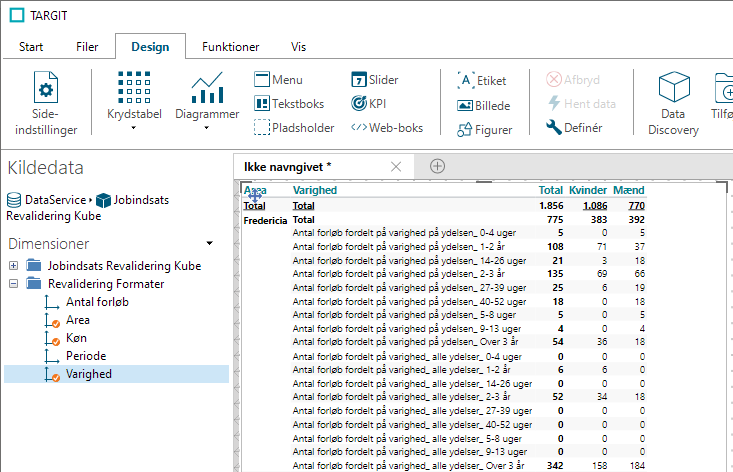Insert a Tekstboks object

click(x=289, y=103)
